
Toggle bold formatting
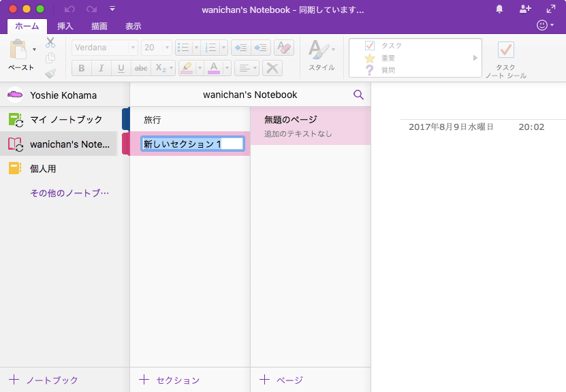pos(82,68)
